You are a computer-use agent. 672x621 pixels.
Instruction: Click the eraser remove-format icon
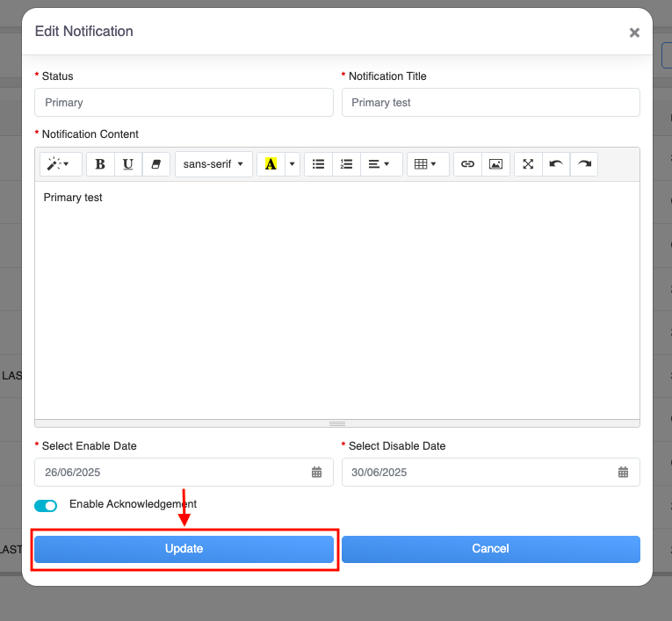(x=156, y=164)
